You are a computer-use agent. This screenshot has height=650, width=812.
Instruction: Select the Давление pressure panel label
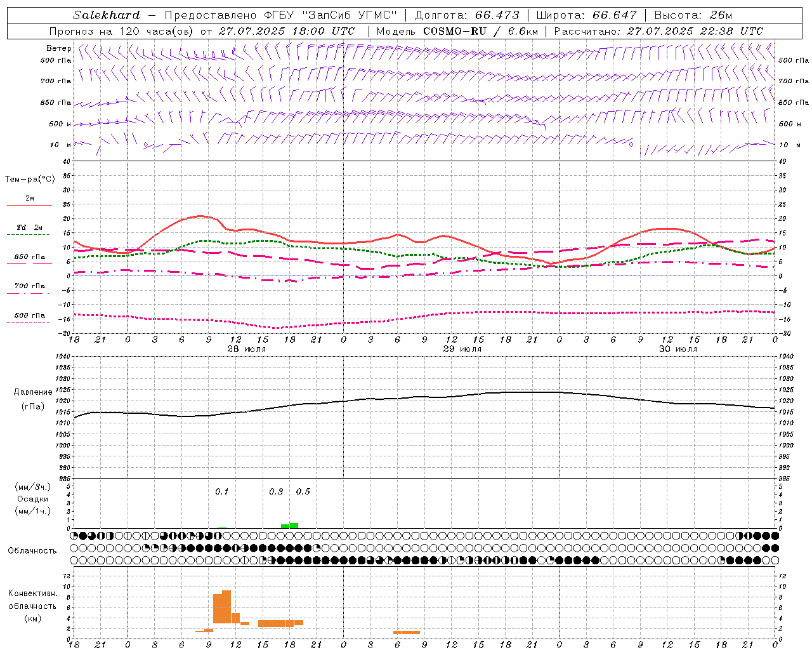pos(33,392)
